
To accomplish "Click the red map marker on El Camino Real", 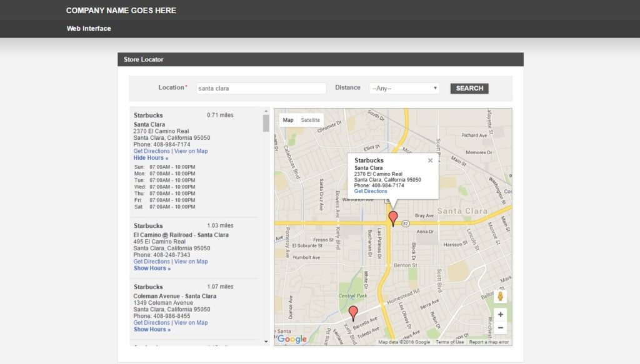I will click(392, 218).
